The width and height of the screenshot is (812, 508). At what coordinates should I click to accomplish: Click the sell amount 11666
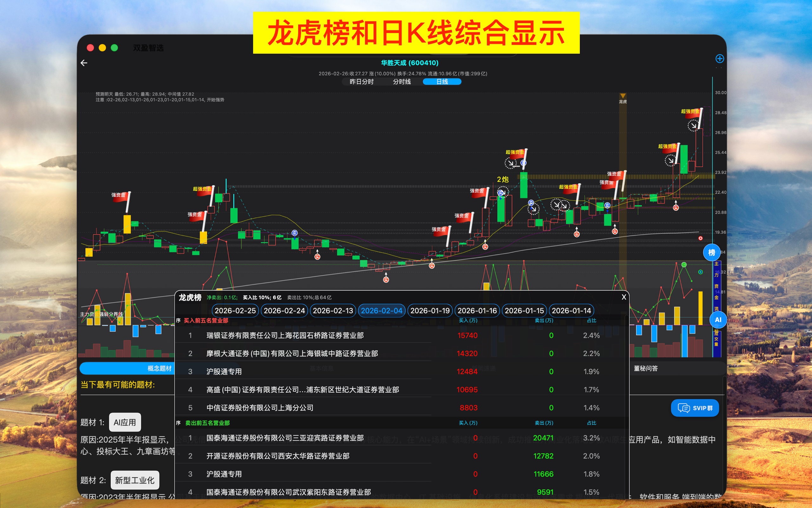544,474
